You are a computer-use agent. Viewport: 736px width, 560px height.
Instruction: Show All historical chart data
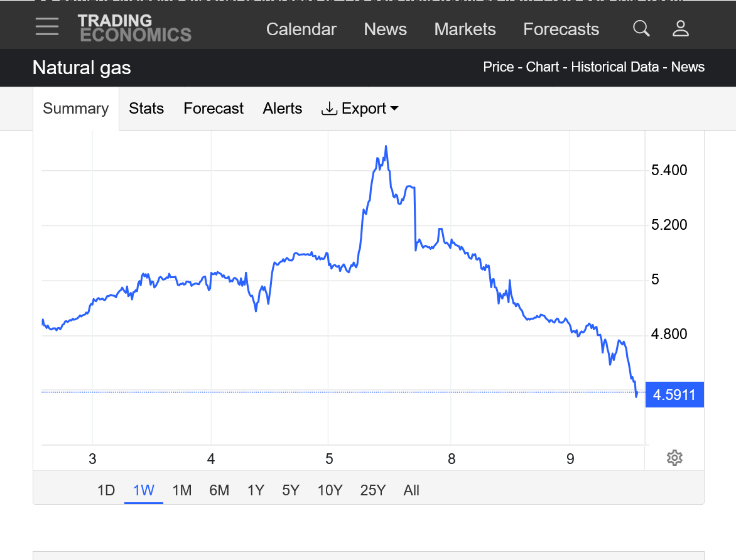tap(411, 490)
